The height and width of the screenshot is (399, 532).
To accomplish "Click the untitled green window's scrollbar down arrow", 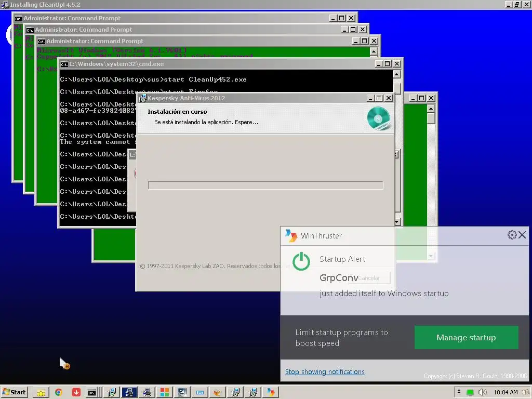I will pyautogui.click(x=431, y=256).
